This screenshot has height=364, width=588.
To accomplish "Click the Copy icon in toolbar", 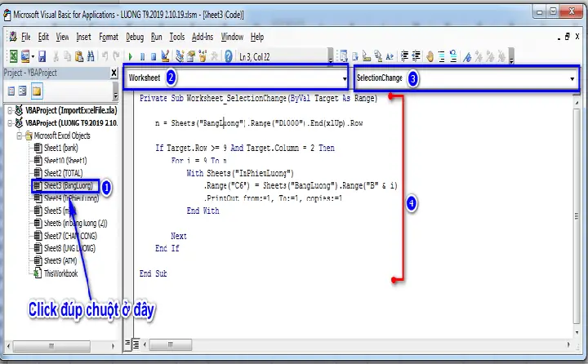I will tap(67, 56).
